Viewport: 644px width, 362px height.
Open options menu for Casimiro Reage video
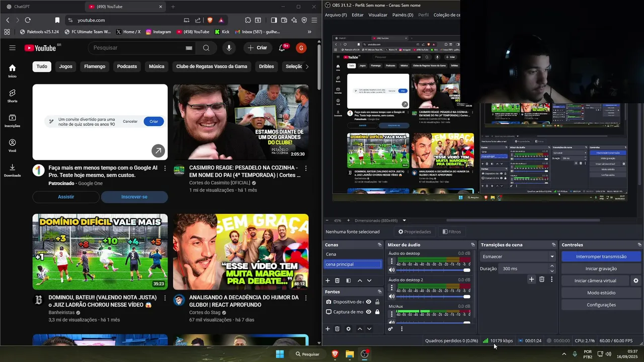(305, 168)
